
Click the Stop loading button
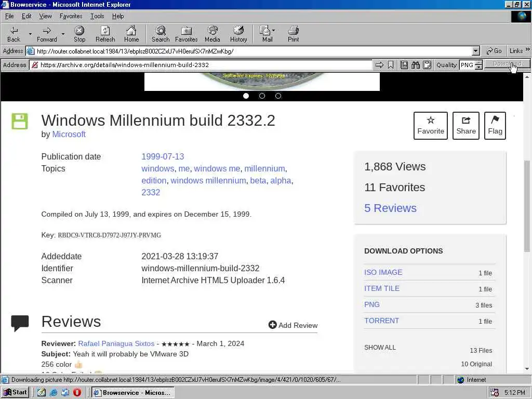79,34
